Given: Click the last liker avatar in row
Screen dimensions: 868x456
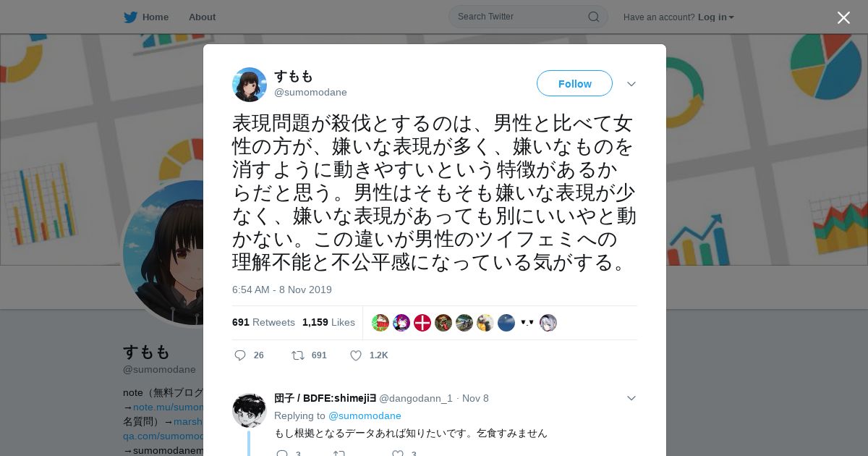Looking at the screenshot, I should click(548, 323).
